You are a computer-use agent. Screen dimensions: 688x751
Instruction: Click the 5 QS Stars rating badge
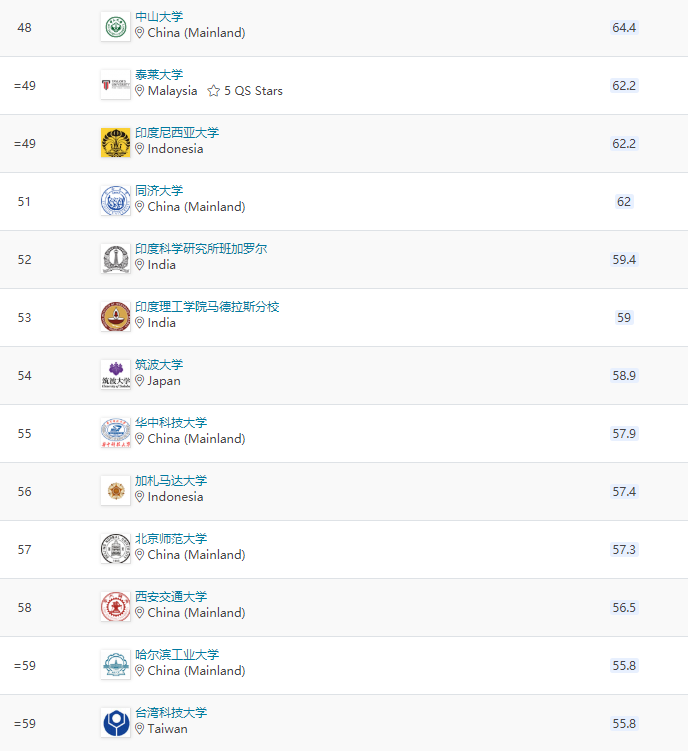tap(245, 91)
